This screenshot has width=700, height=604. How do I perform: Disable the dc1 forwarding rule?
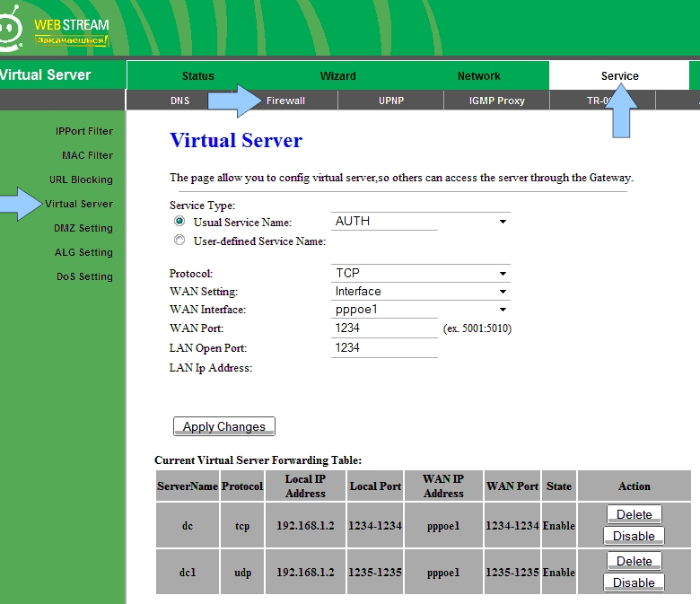pos(634,582)
